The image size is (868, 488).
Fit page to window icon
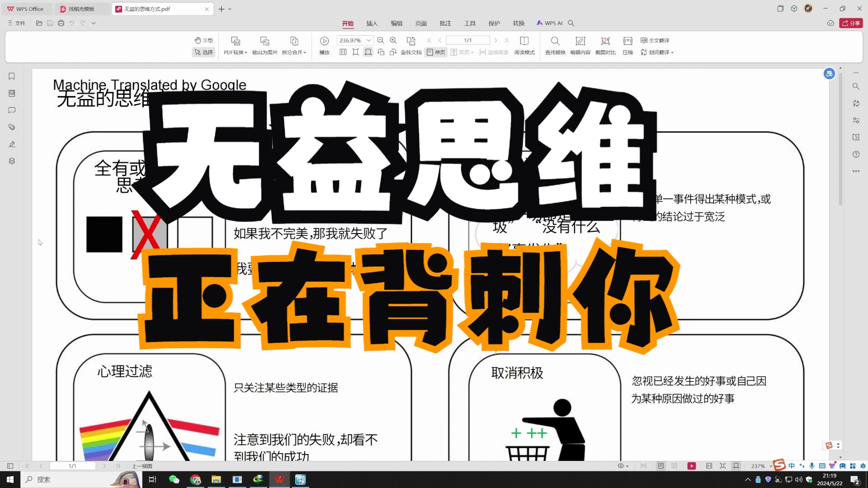[356, 52]
